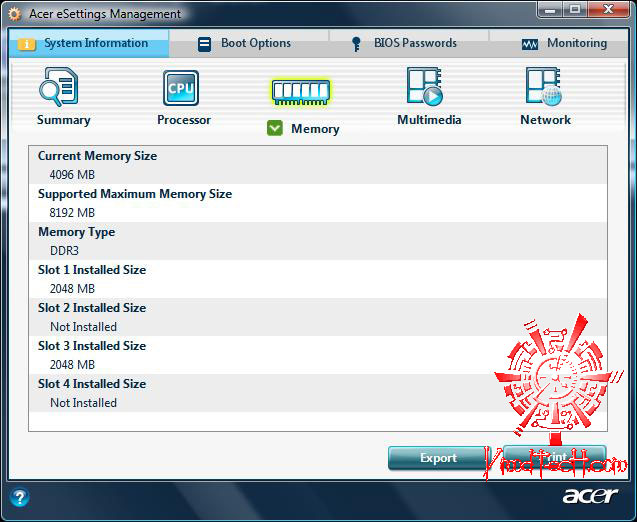Open the Summary section icon
The width and height of the screenshot is (637, 522).
(59, 87)
